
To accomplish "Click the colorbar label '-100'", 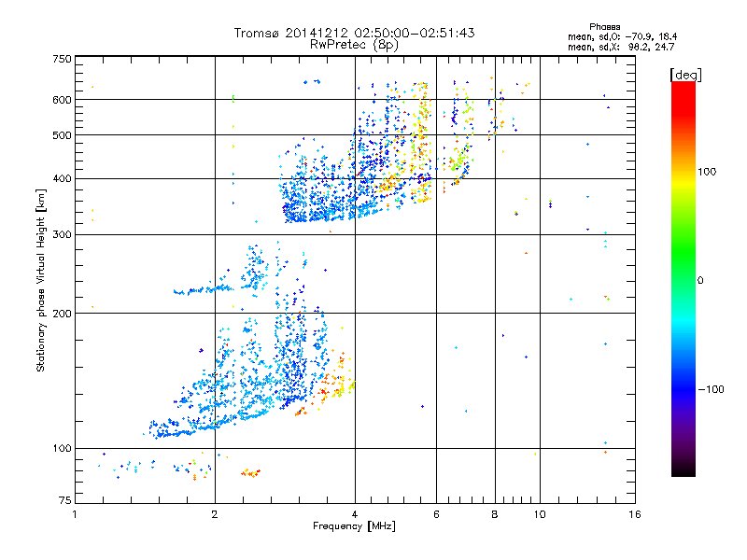I will [711, 389].
